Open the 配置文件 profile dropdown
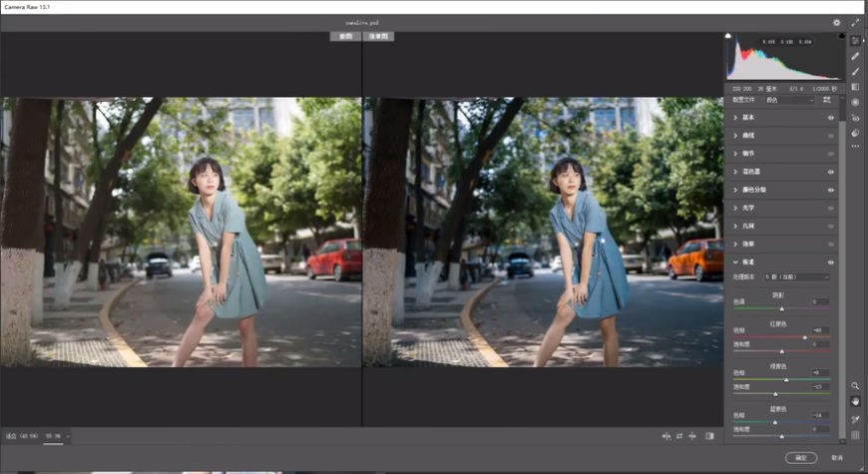This screenshot has height=474, width=868. pos(789,100)
